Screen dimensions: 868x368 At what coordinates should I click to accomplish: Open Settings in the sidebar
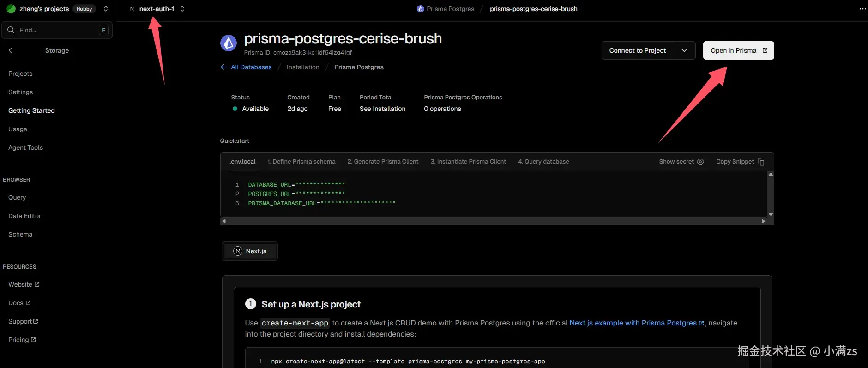click(x=21, y=92)
